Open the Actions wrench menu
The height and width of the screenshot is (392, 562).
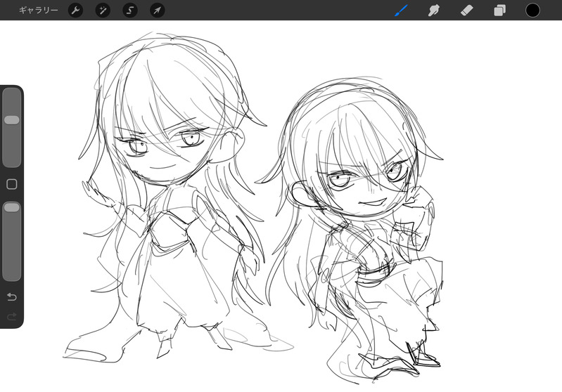click(x=76, y=11)
